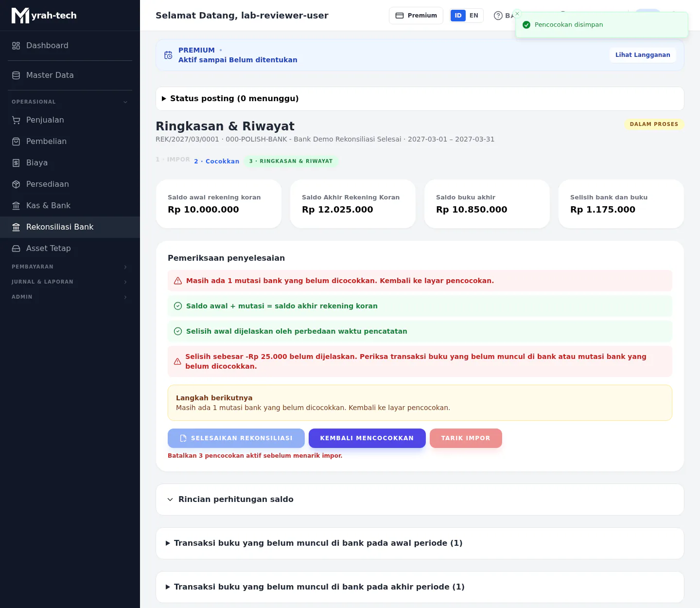Screen dimensions: 700x608
Task: Open Dashboard from the sidebar
Action: (x=70, y=46)
